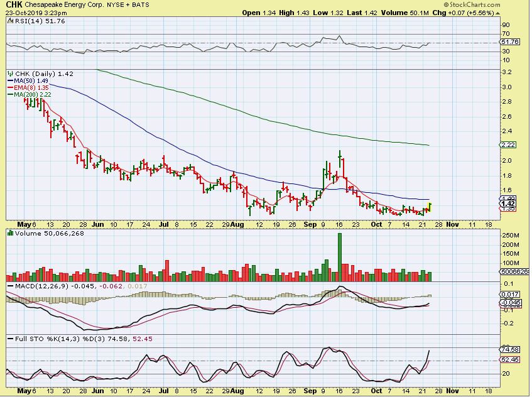Click the blue MA(50) legend line marker
Viewport: 532px width, 397px height.
(11, 81)
